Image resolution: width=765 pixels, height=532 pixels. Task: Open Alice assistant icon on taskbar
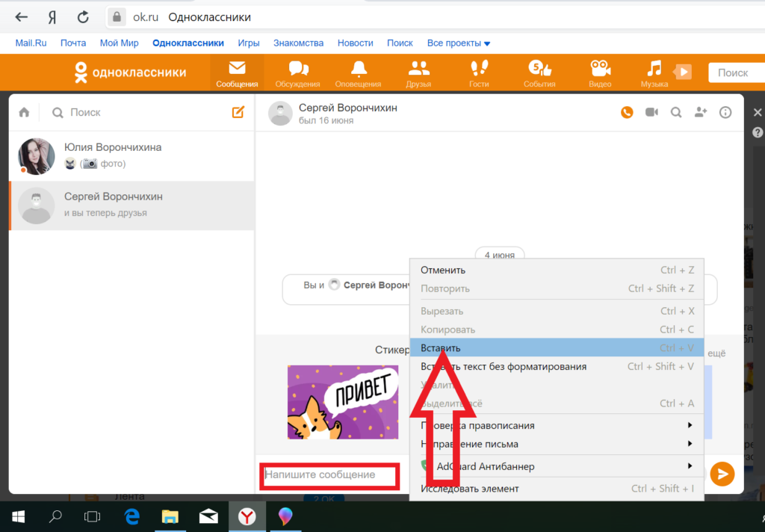285,516
